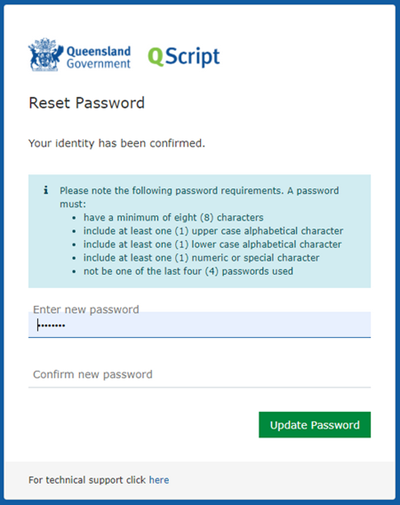Click the 'Your identity has been confirmed' message
The image size is (400, 505).
click(117, 143)
